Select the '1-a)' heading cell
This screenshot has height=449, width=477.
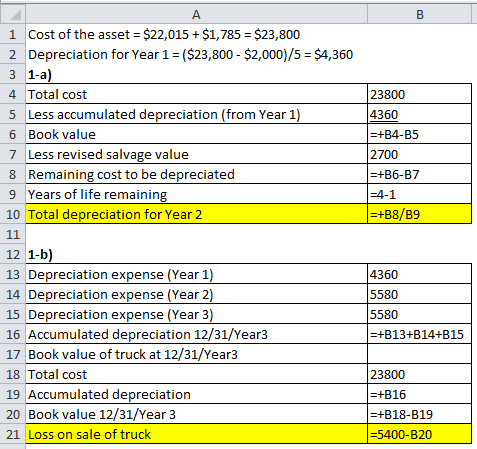point(196,74)
